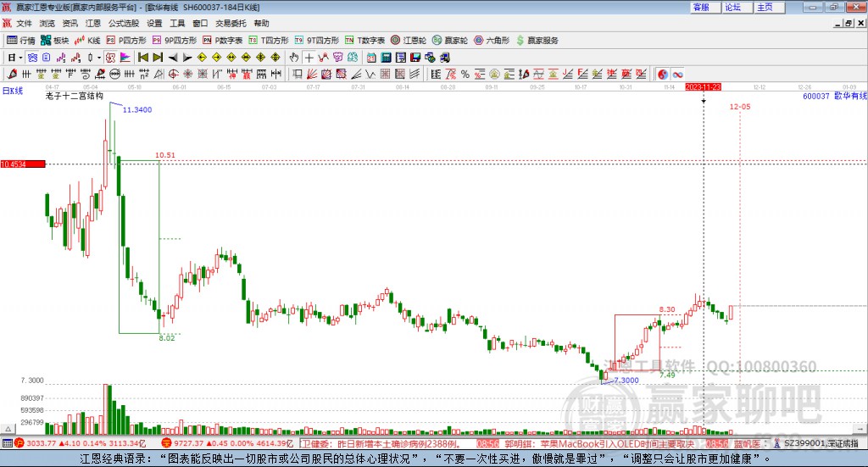Select the spiral drawing tool
868x467 pixels.
pyautogui.click(x=86, y=74)
